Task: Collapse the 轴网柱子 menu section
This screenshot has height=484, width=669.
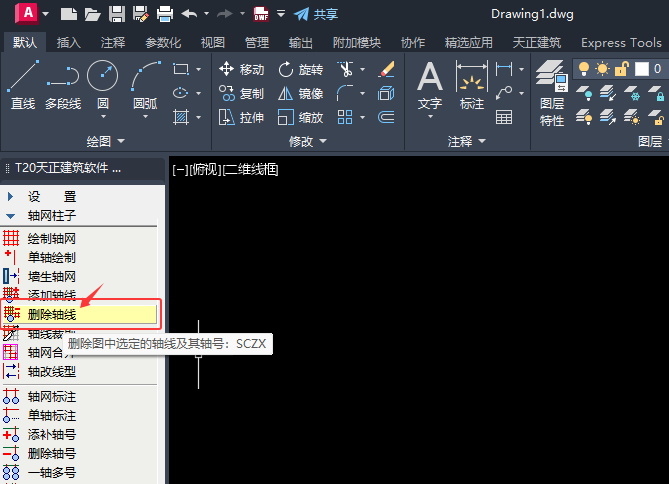Action: (x=11, y=216)
